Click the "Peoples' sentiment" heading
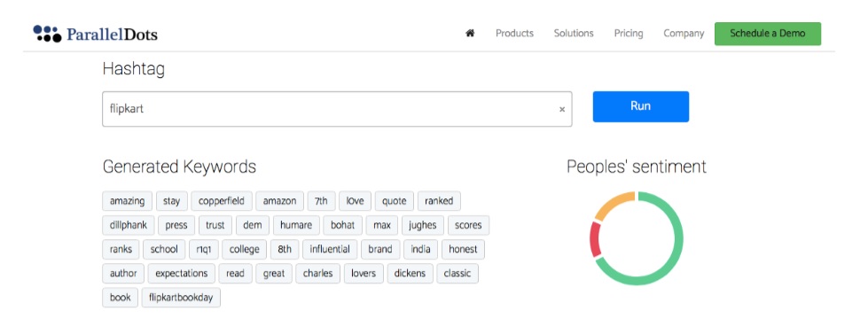The height and width of the screenshot is (334, 868). pos(637,167)
